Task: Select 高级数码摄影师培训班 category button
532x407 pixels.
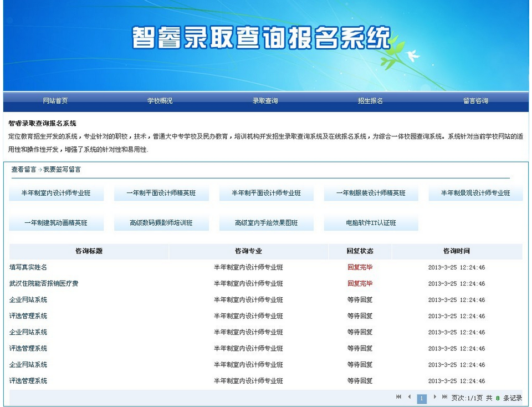Action: coord(161,223)
